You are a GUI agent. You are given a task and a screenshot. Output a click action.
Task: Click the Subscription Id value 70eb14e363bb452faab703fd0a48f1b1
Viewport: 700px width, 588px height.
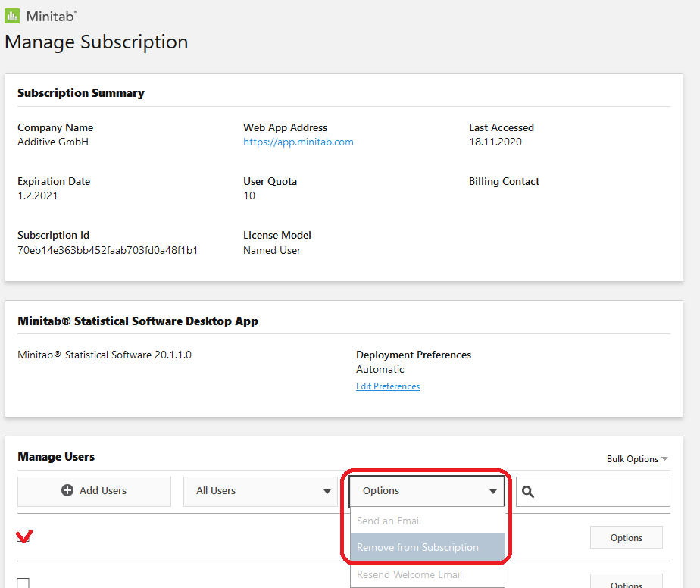(x=108, y=250)
